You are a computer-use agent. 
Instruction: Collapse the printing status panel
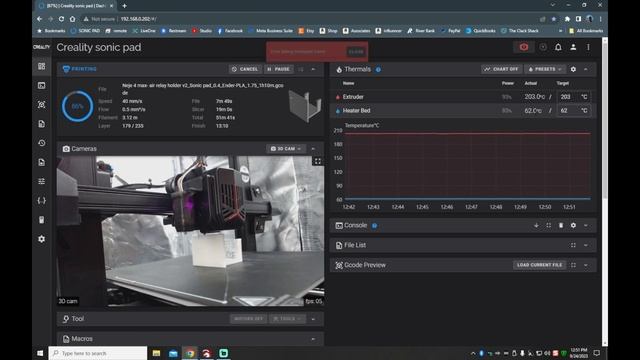click(x=313, y=69)
